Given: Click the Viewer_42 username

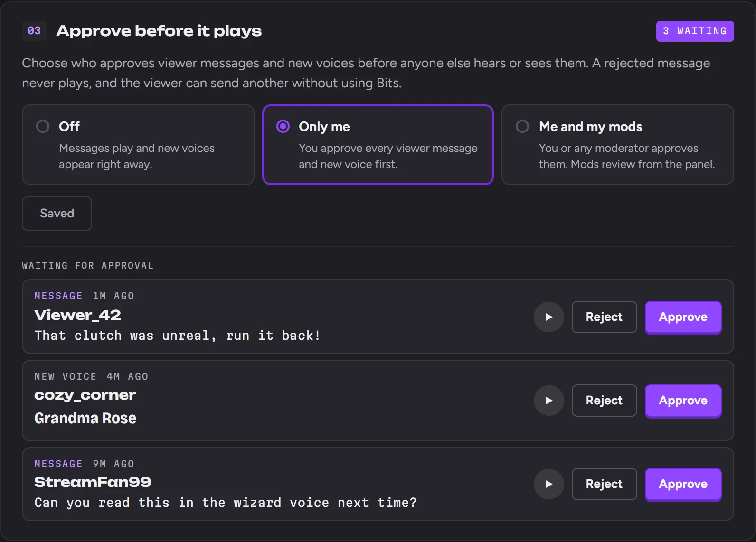Looking at the screenshot, I should 78,315.
